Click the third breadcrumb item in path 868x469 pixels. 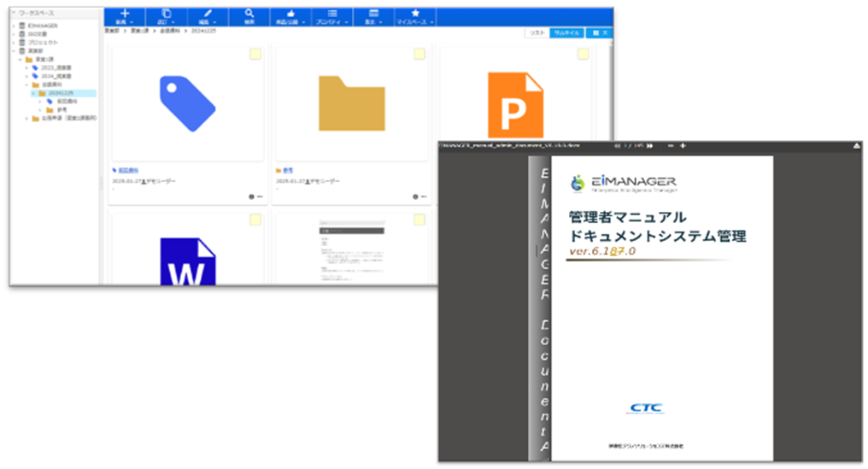click(x=170, y=31)
